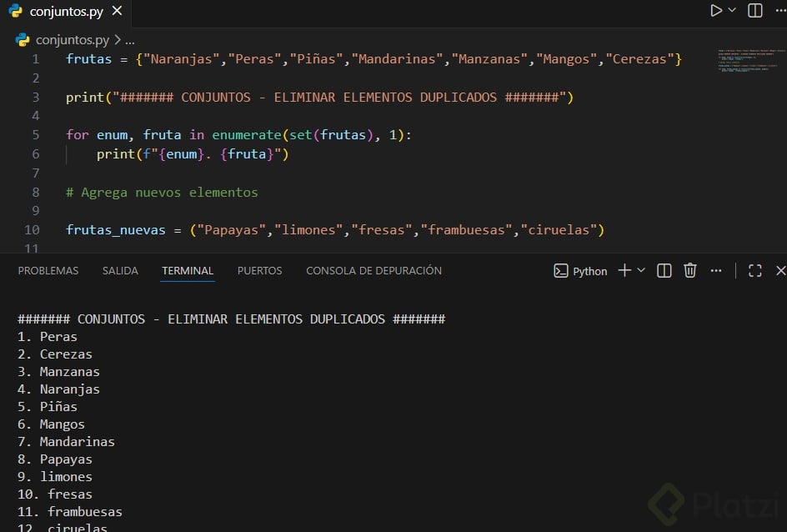Create a new terminal with the plus icon
The image size is (787, 532).
[624, 270]
